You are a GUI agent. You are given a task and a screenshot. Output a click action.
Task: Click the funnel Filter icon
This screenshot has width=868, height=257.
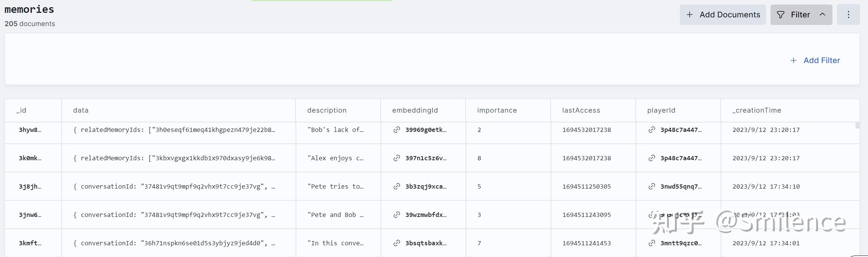pos(781,15)
